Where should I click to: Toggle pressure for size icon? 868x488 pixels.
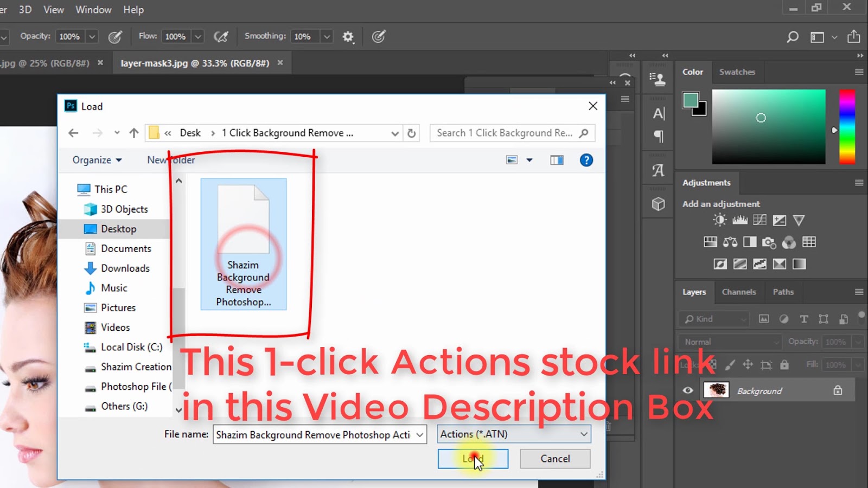point(379,37)
